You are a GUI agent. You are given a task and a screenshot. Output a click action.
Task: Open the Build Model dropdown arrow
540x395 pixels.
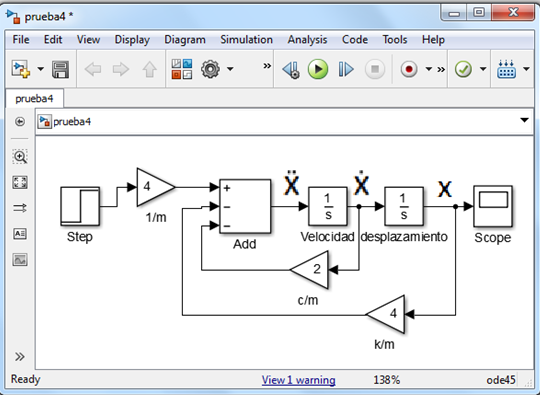(x=526, y=69)
